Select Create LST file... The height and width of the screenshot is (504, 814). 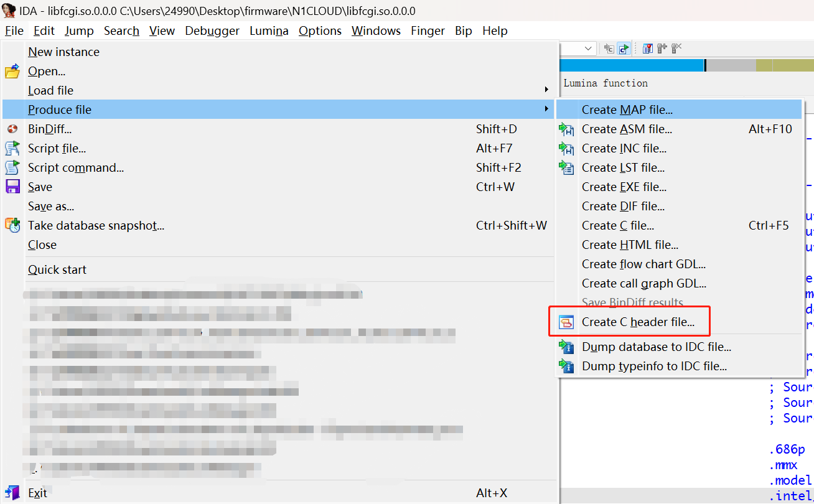tap(679, 167)
